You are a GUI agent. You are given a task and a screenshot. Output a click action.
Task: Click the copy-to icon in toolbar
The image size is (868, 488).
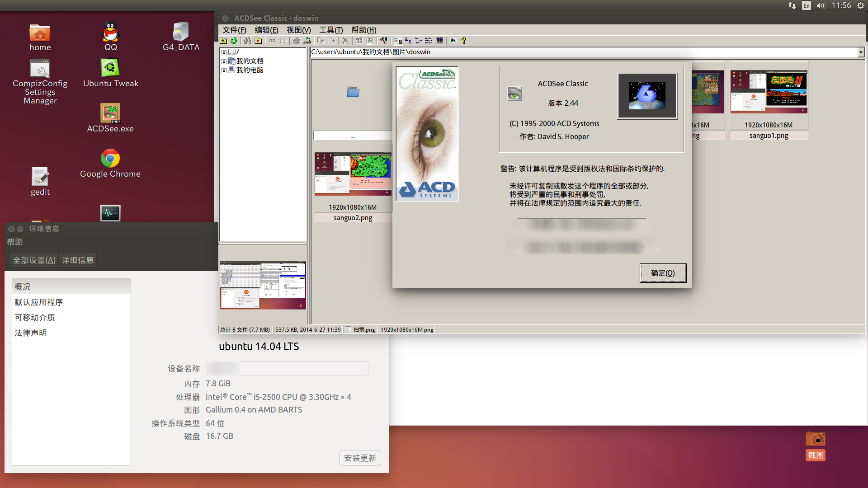coord(321,41)
